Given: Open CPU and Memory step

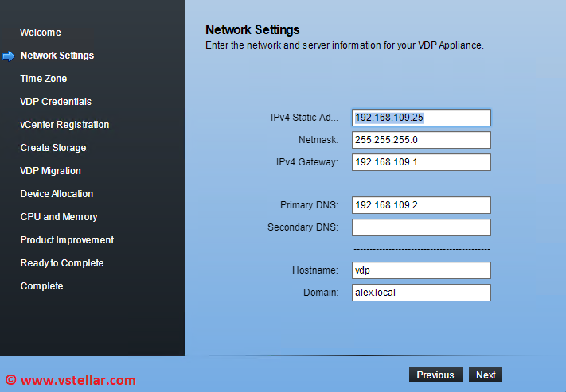Looking at the screenshot, I should coord(59,217).
